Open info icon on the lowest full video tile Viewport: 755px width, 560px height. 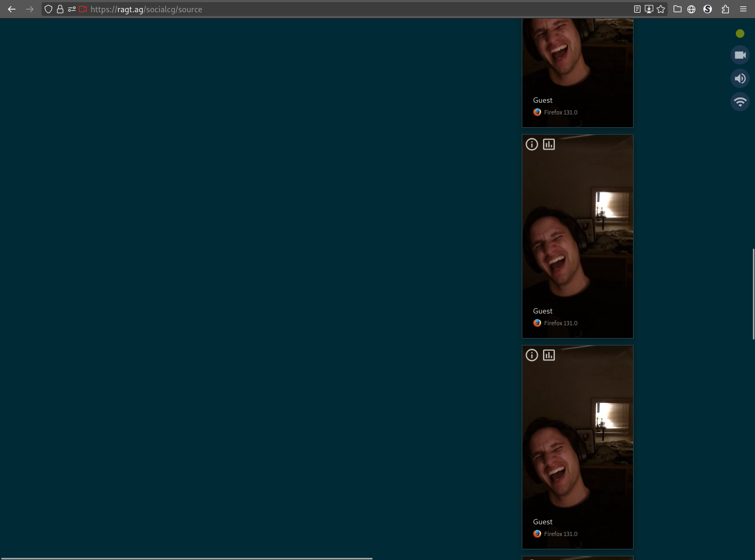(532, 355)
